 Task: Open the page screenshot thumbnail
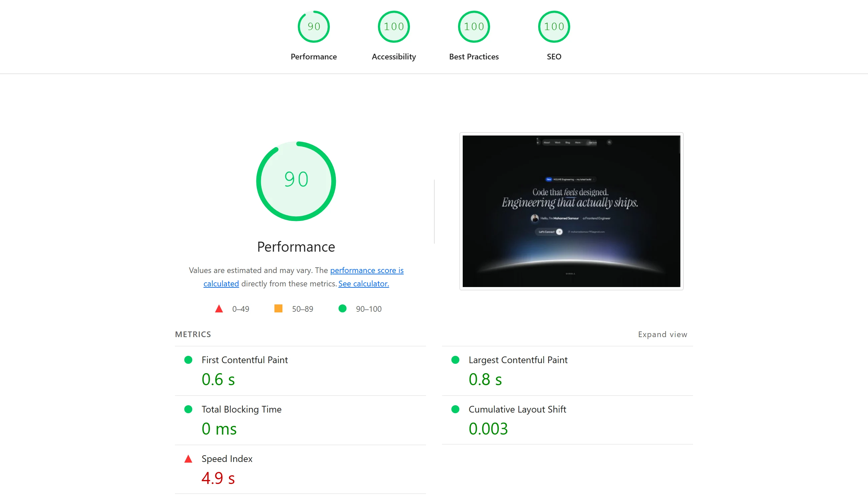(x=571, y=211)
